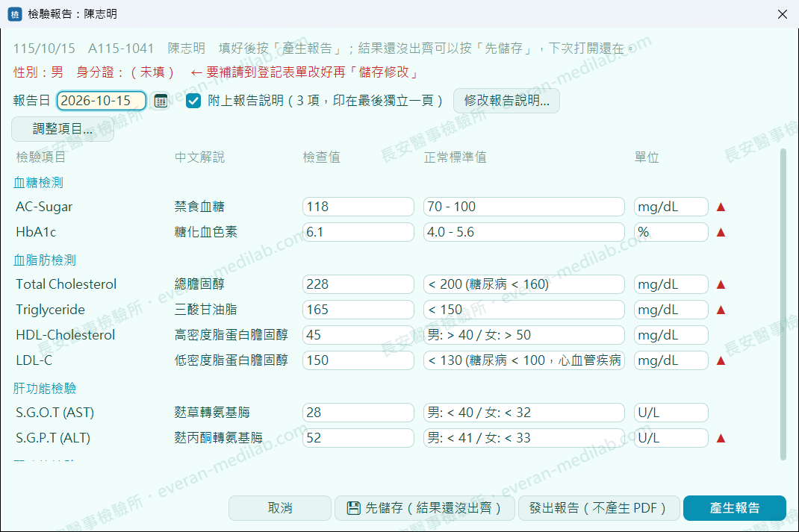The height and width of the screenshot is (532, 799).
Task: Click the 禁食血糖 Chinese description
Action: click(x=199, y=207)
